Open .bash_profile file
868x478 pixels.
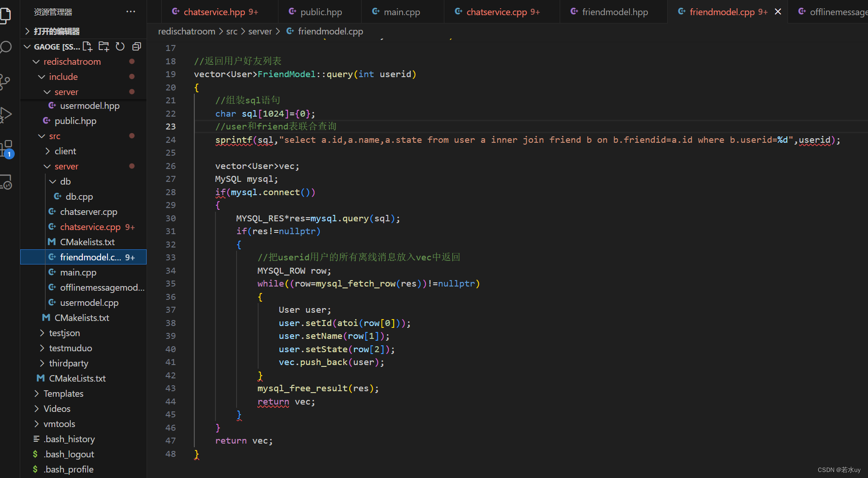click(83, 469)
